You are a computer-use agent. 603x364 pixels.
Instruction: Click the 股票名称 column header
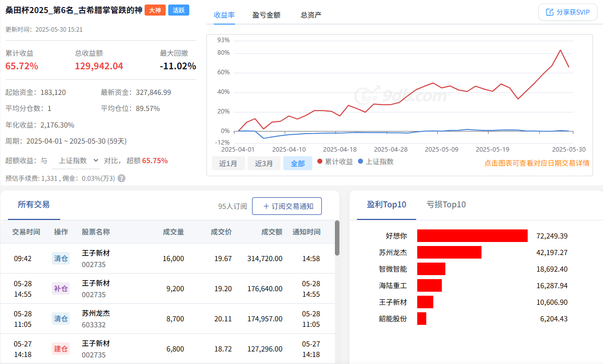point(96,232)
